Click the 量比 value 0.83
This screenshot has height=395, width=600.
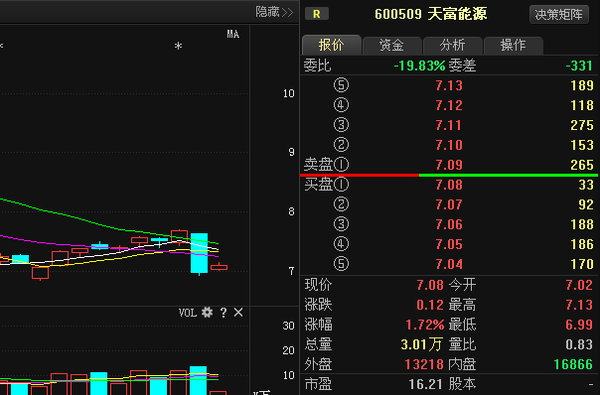point(579,344)
